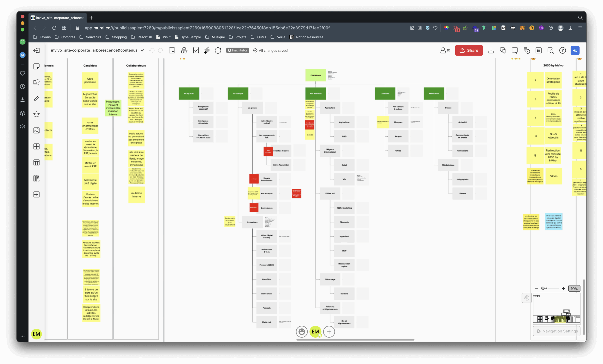Open the help question mark icon

[563, 50]
